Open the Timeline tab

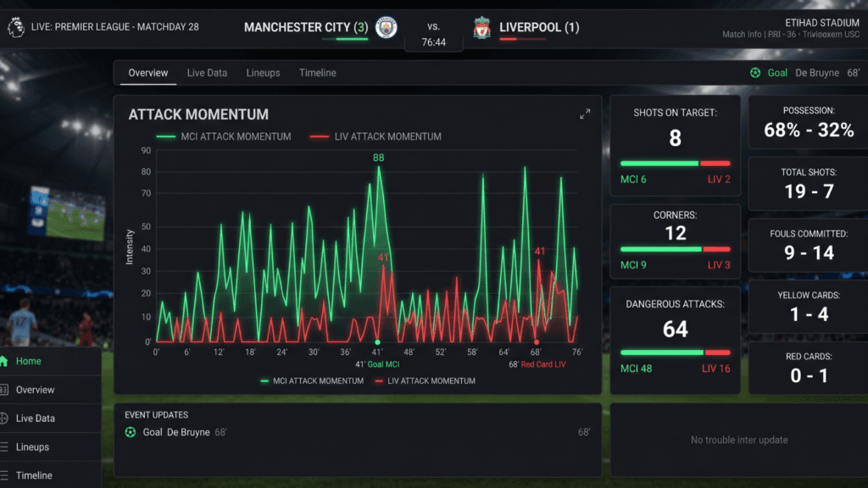(x=317, y=73)
